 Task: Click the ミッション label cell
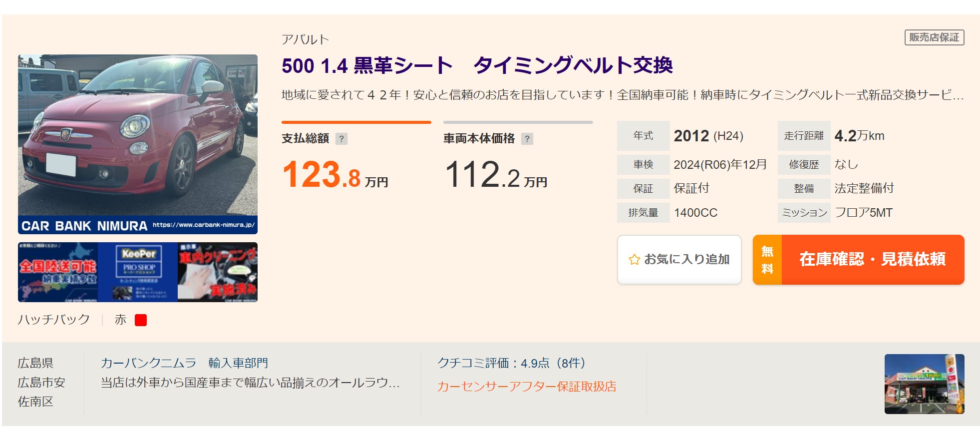tap(804, 213)
